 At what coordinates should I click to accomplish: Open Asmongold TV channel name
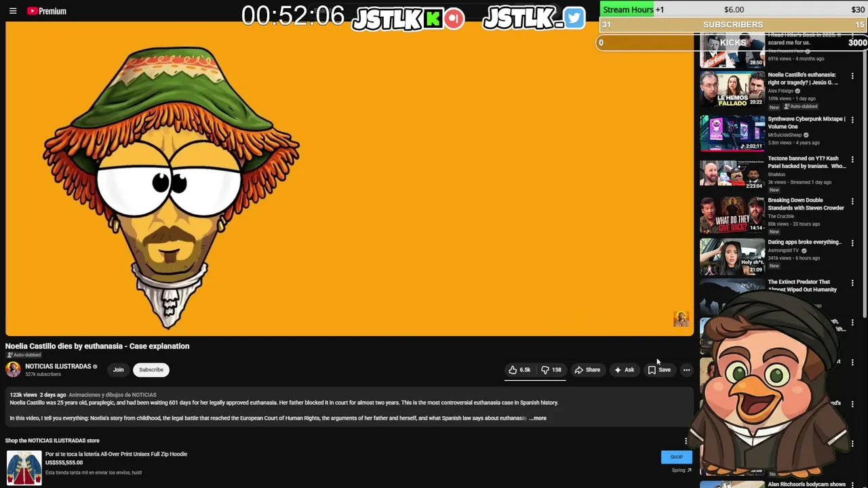[783, 251]
